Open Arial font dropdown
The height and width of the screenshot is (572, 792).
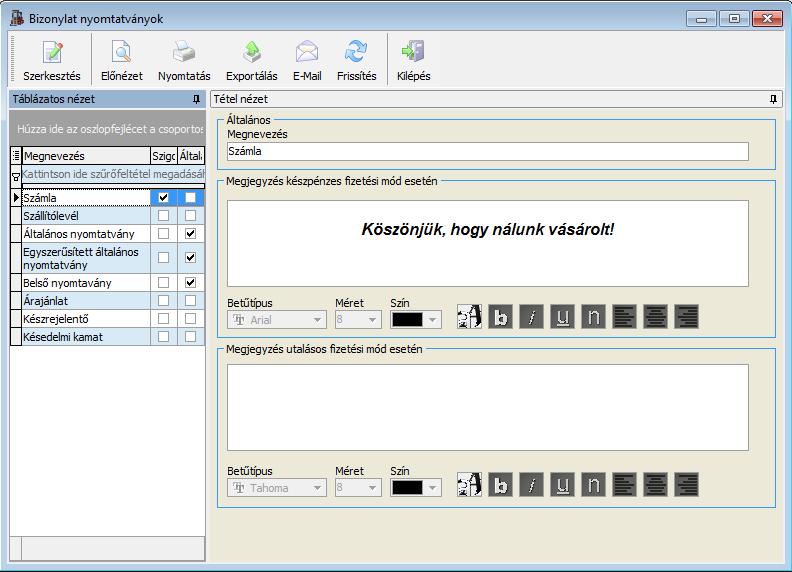(x=317, y=320)
